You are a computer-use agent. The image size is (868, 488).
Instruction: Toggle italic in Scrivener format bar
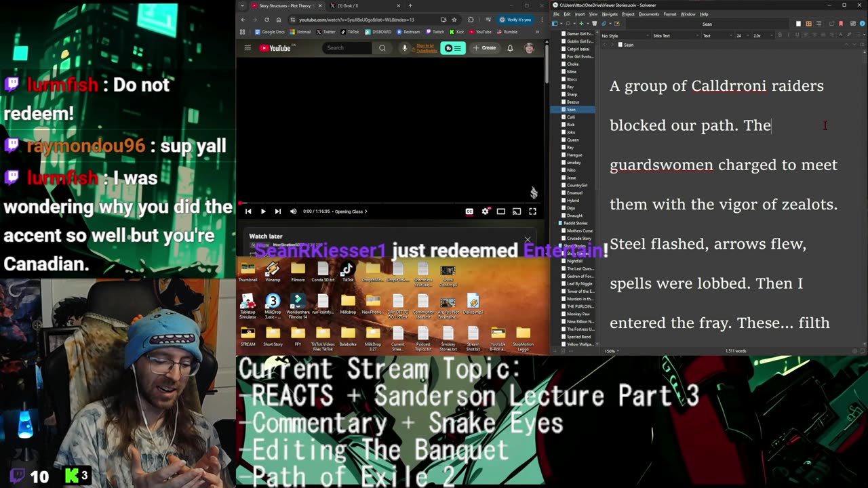(788, 36)
